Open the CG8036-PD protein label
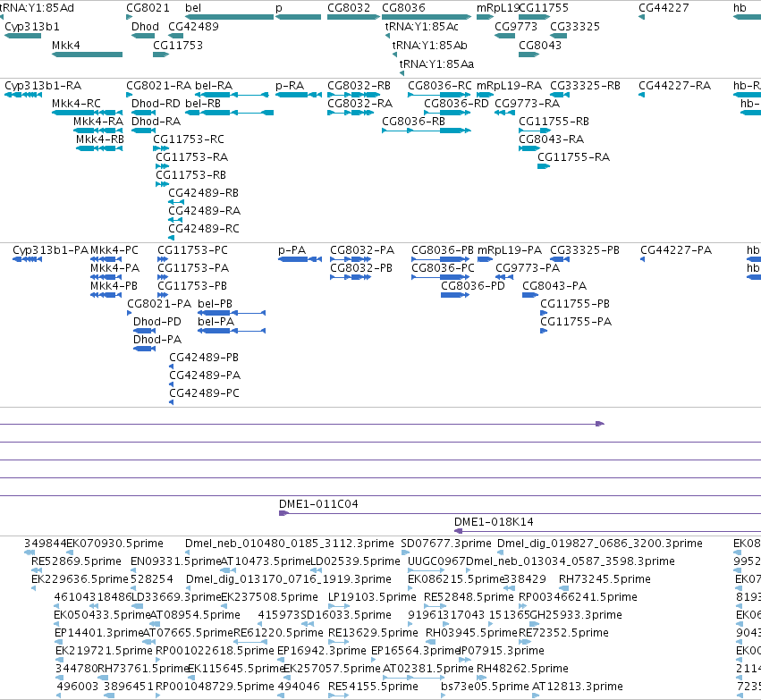The height and width of the screenshot is (700, 761). point(473,286)
